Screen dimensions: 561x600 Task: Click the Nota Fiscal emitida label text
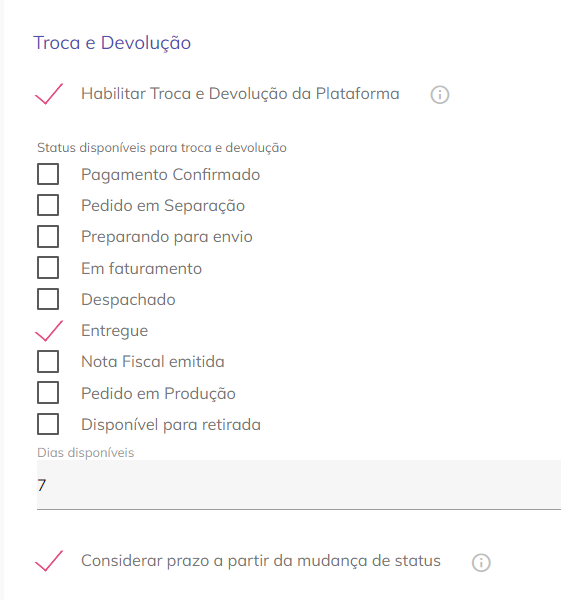(x=153, y=362)
